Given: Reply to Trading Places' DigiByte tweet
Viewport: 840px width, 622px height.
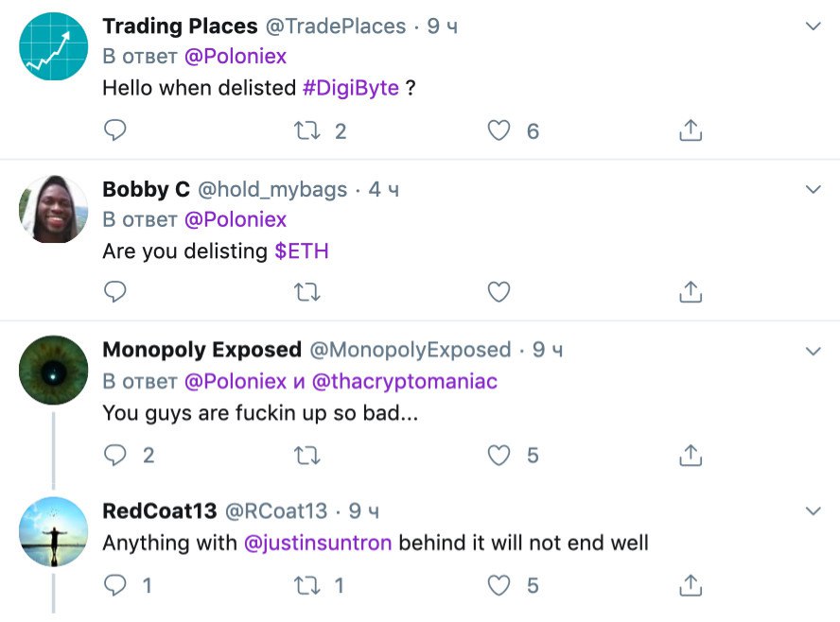Looking at the screenshot, I should [114, 130].
